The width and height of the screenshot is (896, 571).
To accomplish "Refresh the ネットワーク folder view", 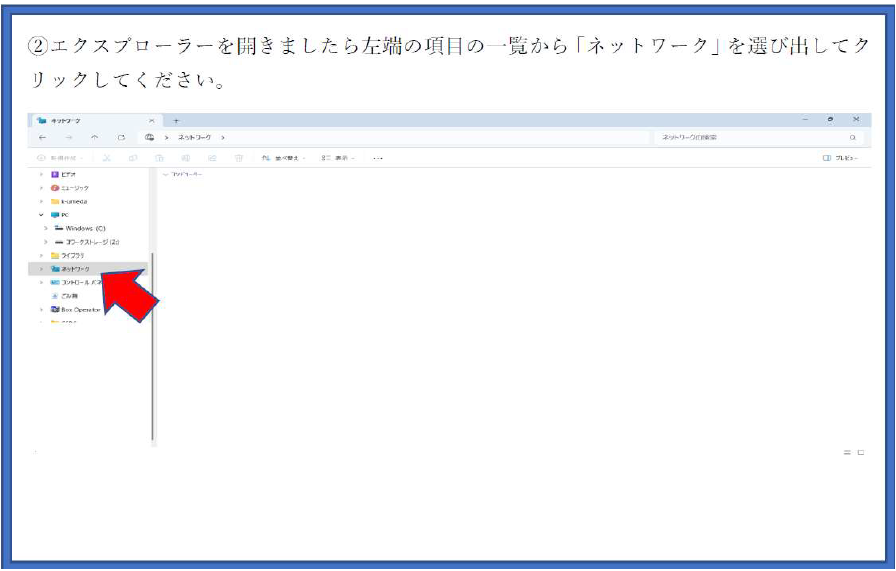I will point(121,138).
